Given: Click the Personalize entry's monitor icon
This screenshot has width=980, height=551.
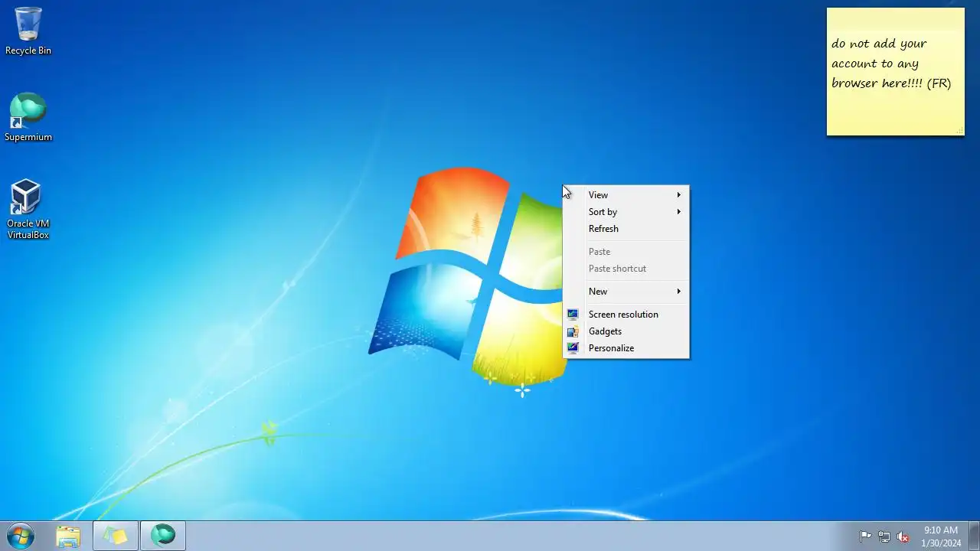Looking at the screenshot, I should [573, 348].
